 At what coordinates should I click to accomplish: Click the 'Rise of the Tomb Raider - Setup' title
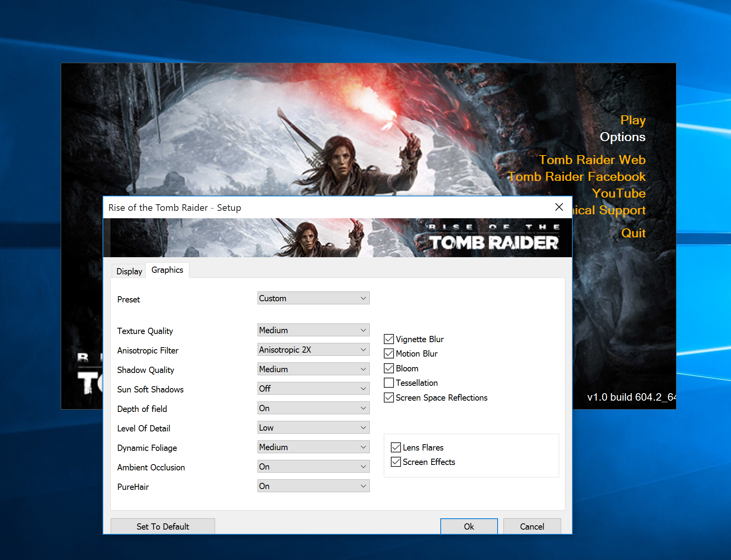click(x=175, y=208)
